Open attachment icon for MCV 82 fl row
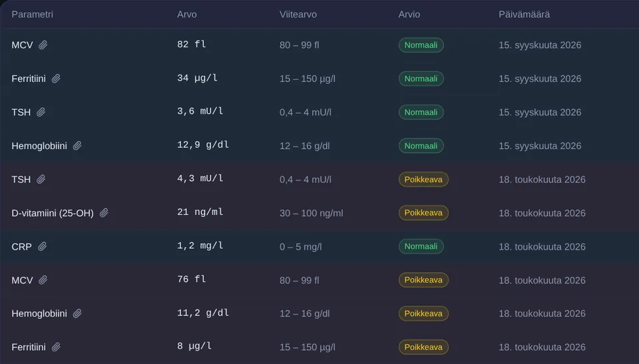Viewport: 639px width, 364px height. click(43, 45)
